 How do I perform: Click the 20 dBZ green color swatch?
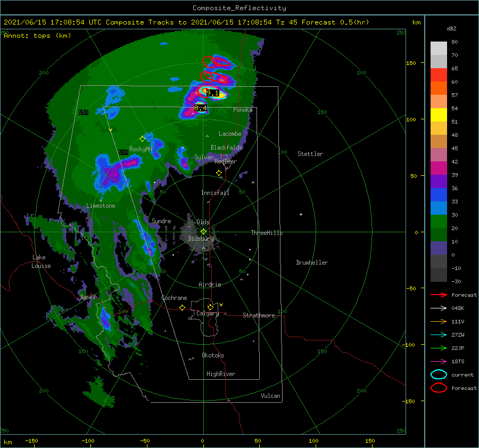pos(439,234)
